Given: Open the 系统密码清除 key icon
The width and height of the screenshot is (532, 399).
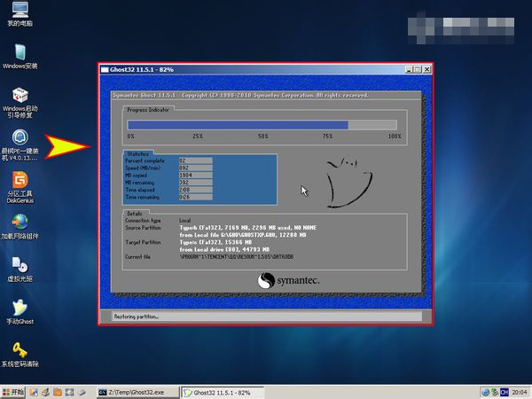Looking at the screenshot, I should tap(19, 348).
